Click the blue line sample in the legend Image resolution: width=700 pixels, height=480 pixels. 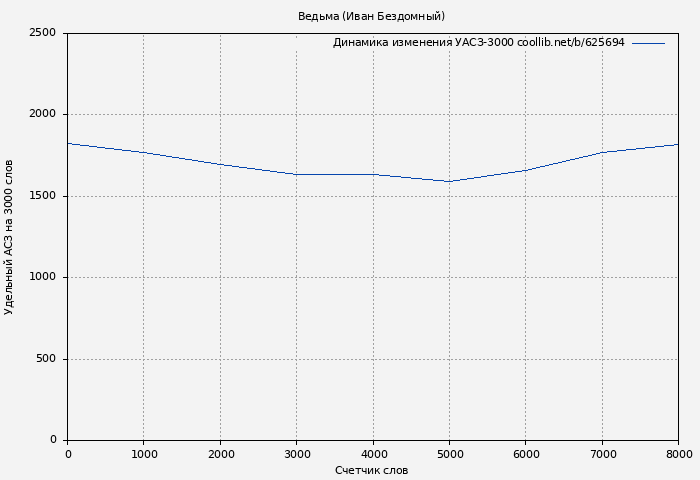coord(648,43)
